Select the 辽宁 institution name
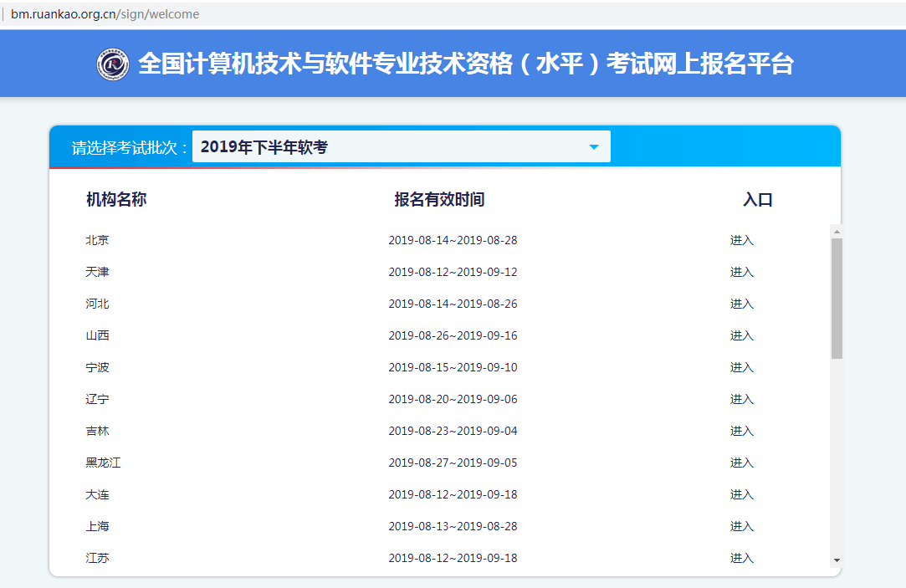The height and width of the screenshot is (588, 906). click(x=97, y=399)
